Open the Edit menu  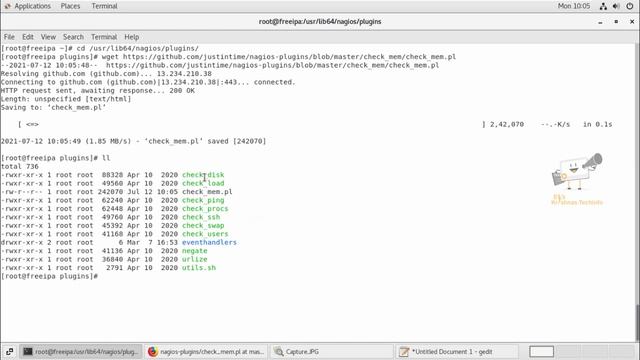pyautogui.click(x=28, y=37)
